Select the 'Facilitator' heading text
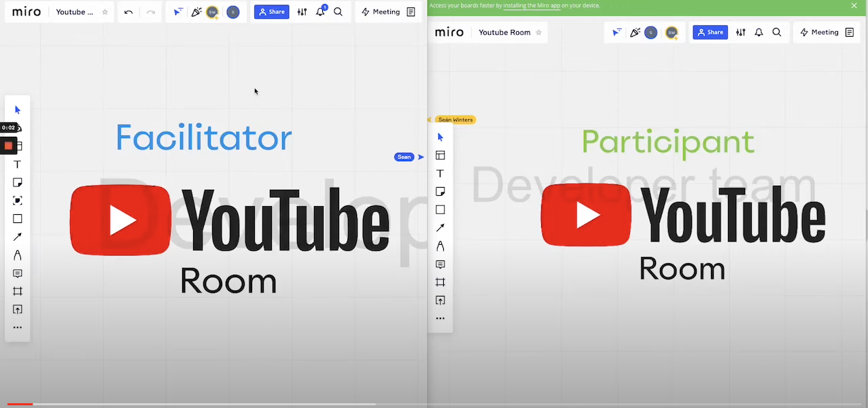 pyautogui.click(x=203, y=138)
